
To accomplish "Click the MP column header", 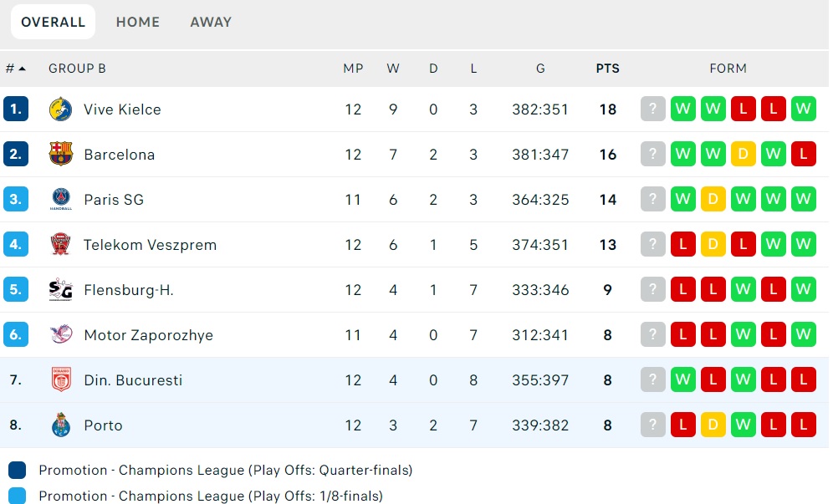I will click(x=353, y=69).
